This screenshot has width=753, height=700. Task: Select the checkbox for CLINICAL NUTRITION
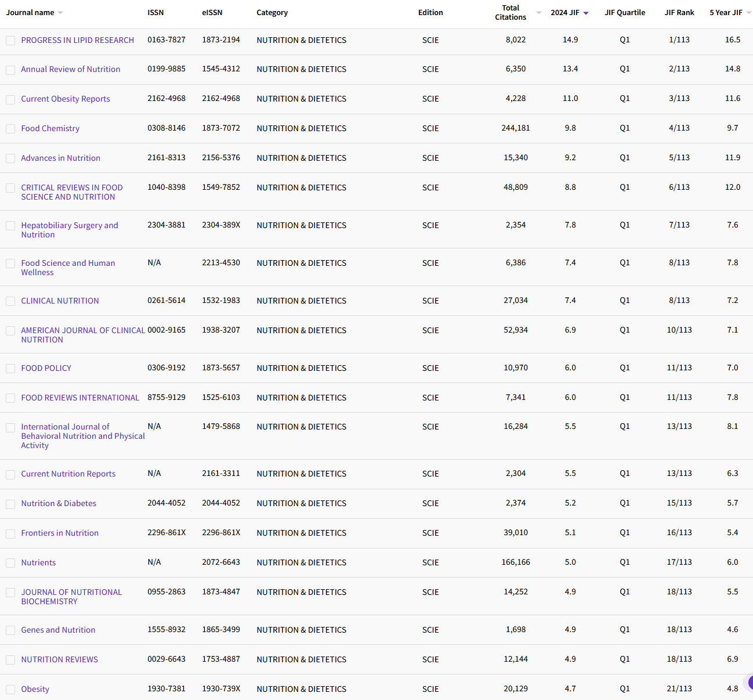tap(10, 301)
